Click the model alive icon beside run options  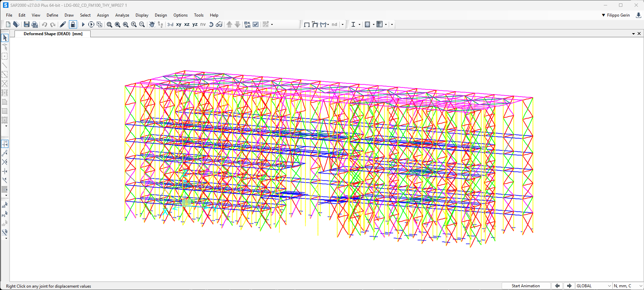click(99, 24)
